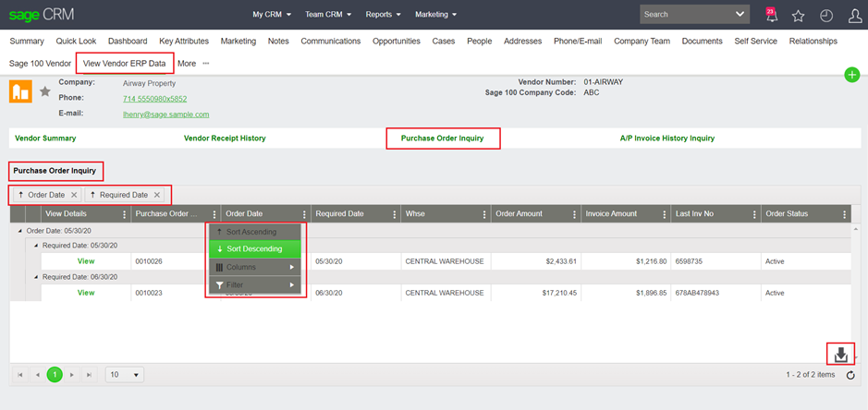868x410 pixels.
Task: Open the Documents tab
Action: (x=702, y=41)
